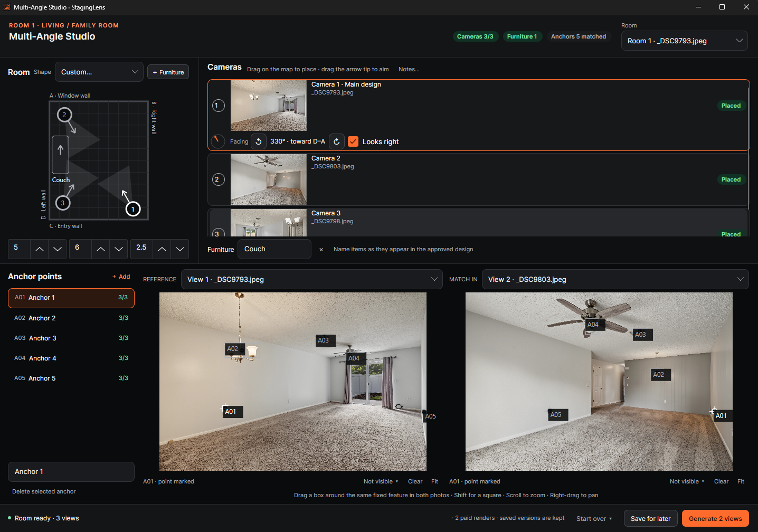Increase the room height value 2.5
The height and width of the screenshot is (532, 758).
(162, 249)
